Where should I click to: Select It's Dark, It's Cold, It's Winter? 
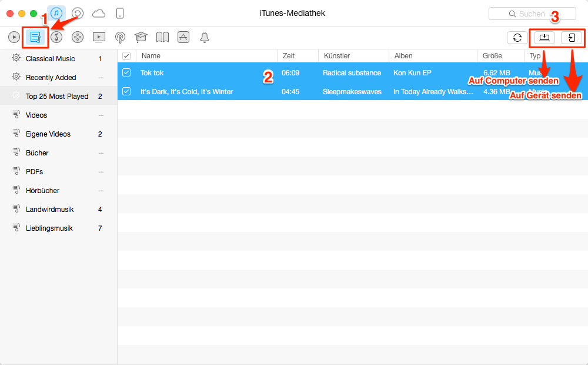click(187, 92)
